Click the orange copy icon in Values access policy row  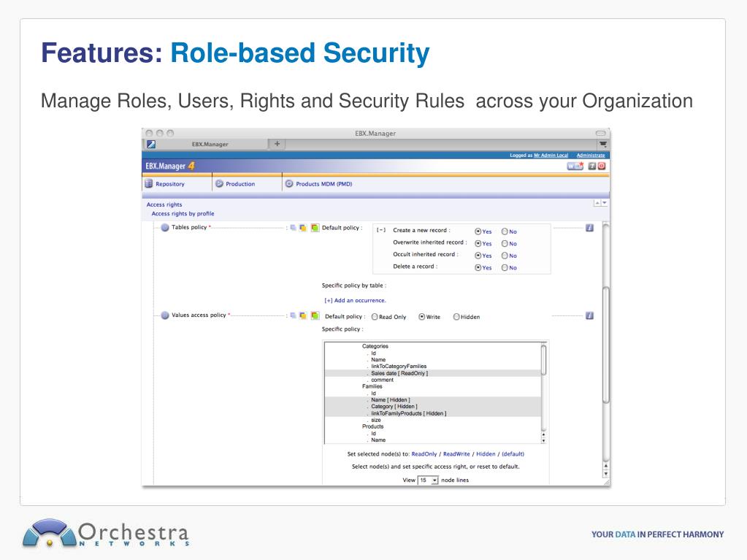click(x=302, y=315)
